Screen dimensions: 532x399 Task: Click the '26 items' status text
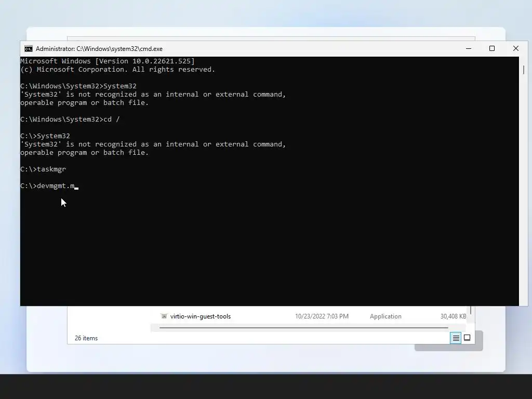tap(86, 338)
